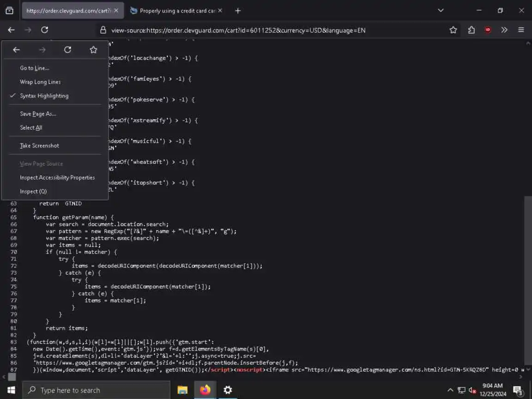Click the browser toolbar Forward arrow
The width and height of the screenshot is (532, 399).
click(28, 30)
